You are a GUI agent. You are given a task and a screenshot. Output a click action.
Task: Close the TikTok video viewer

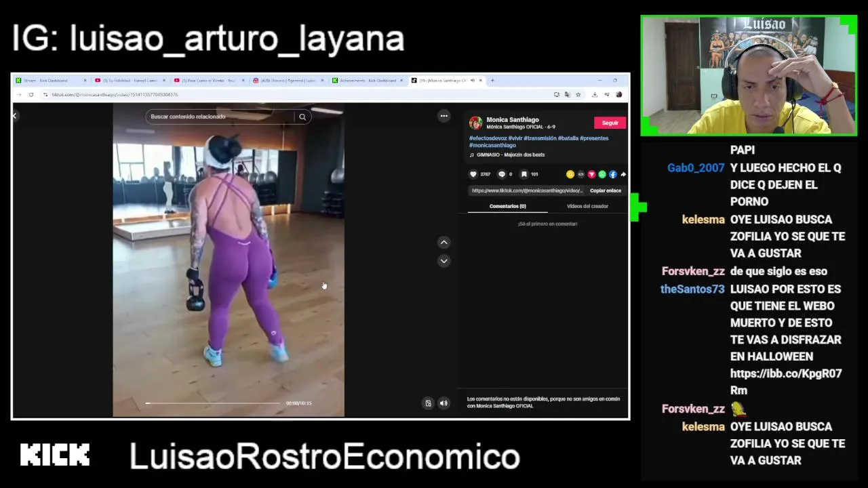(x=14, y=116)
